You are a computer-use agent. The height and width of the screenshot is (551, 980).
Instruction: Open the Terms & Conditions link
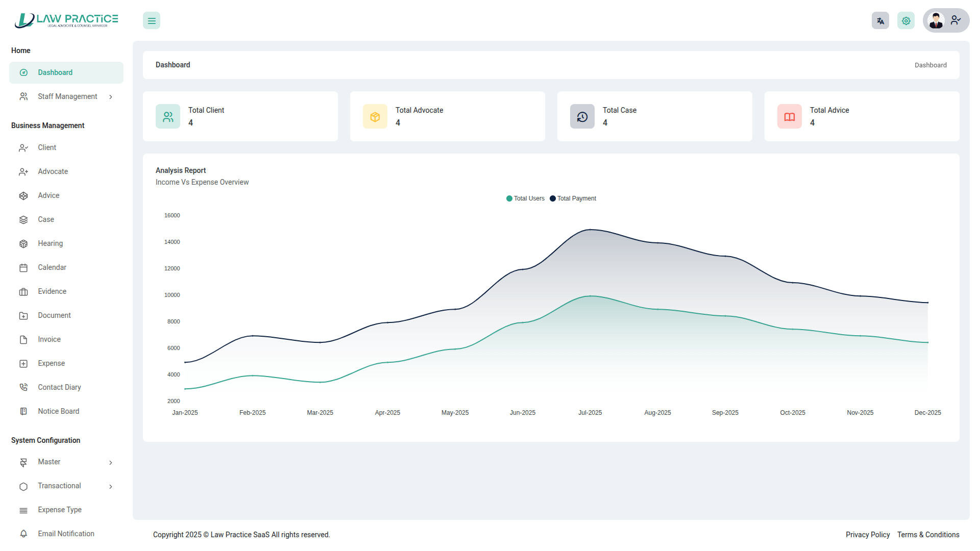928,535
